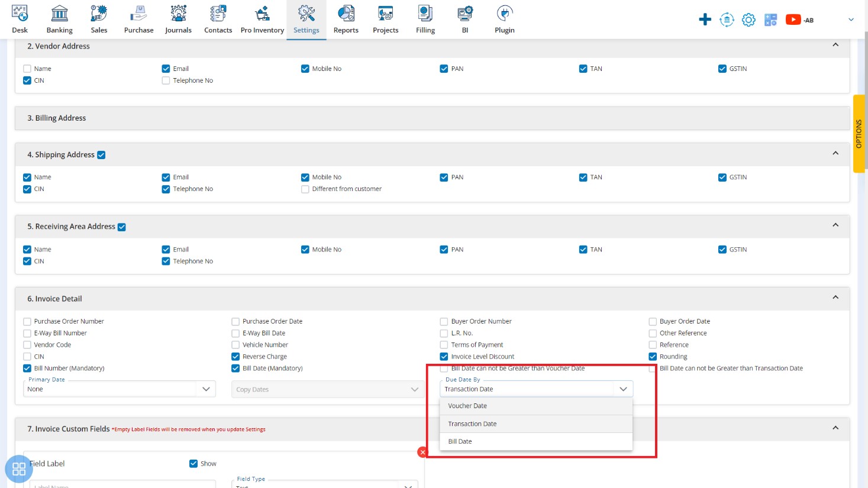Collapse the 4. Shipping Address section chevron
The width and height of the screenshot is (868, 488).
tap(835, 153)
